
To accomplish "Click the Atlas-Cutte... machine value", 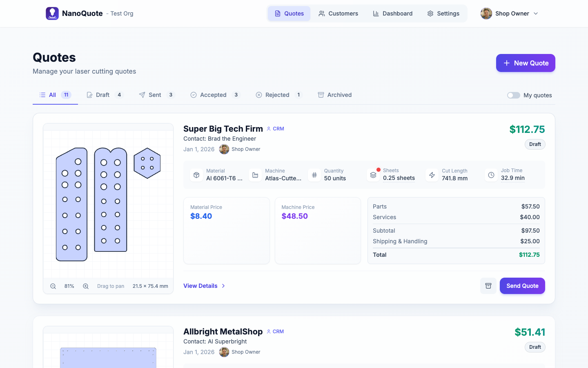I will point(283,178).
